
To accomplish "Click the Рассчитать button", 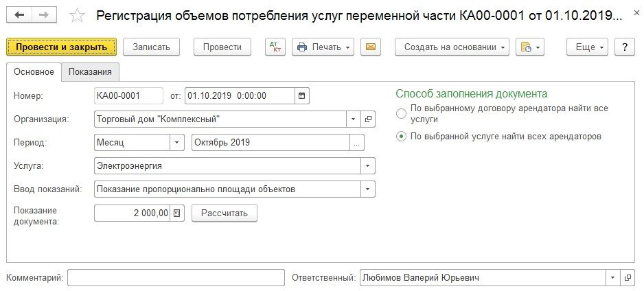I will 224,213.
